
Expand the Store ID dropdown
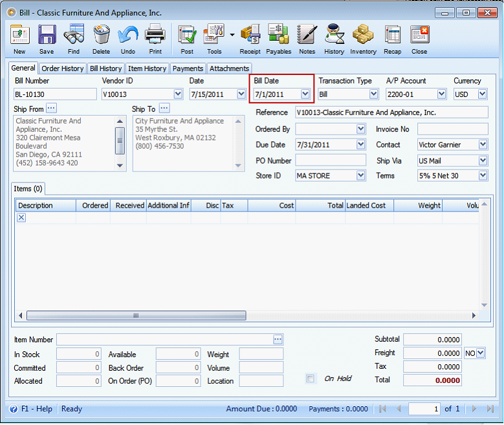[360, 175]
